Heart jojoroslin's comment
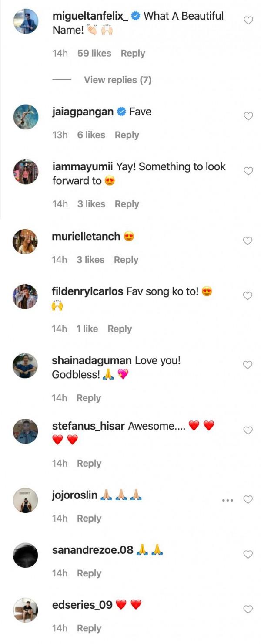The height and width of the screenshot is (644, 261). pyautogui.click(x=248, y=500)
